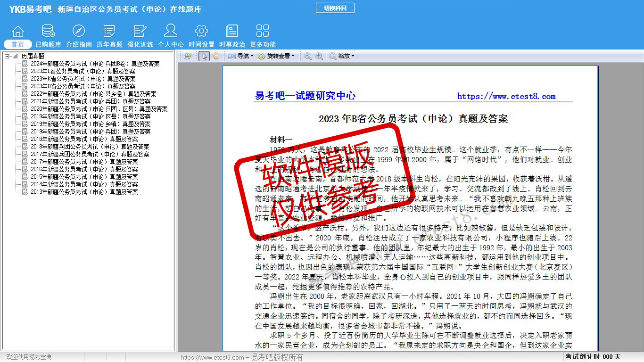The image size is (644, 362).
Task: Select 2019年新疆公务员考试(申论·区县) item
Action: [90, 116]
